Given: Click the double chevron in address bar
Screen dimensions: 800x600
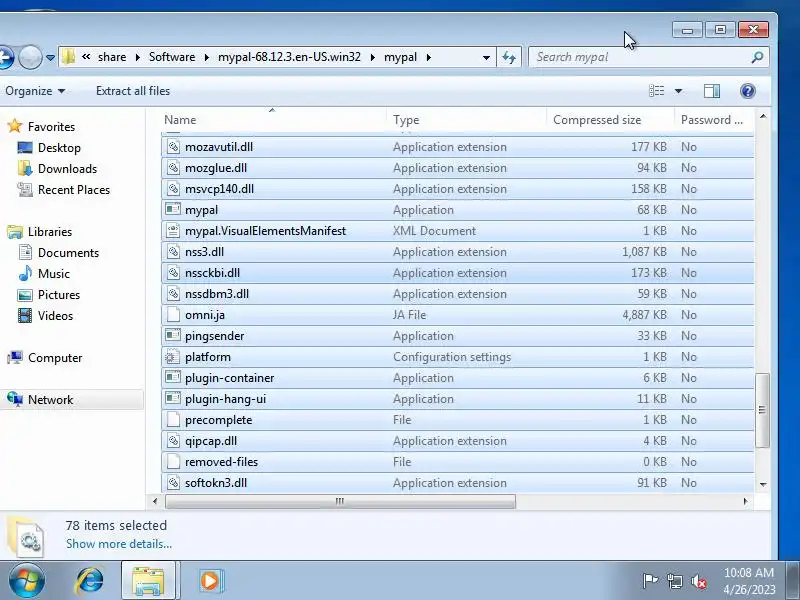Looking at the screenshot, I should tap(86, 57).
